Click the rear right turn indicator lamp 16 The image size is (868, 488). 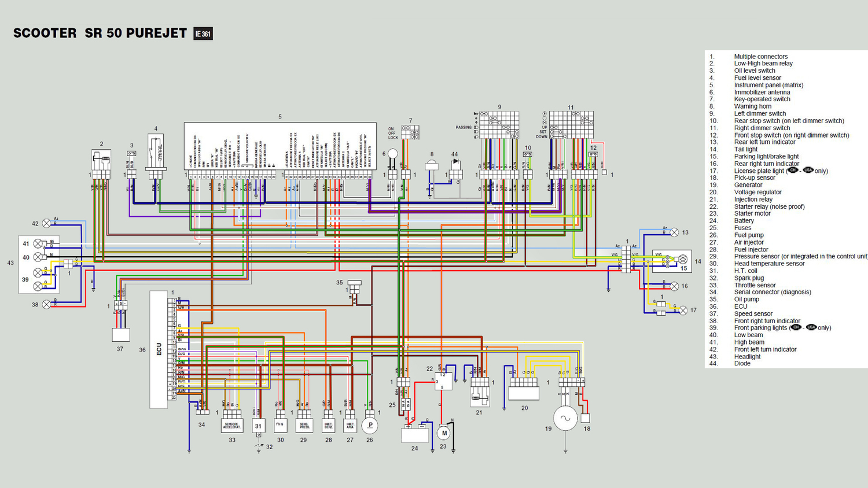coord(675,286)
